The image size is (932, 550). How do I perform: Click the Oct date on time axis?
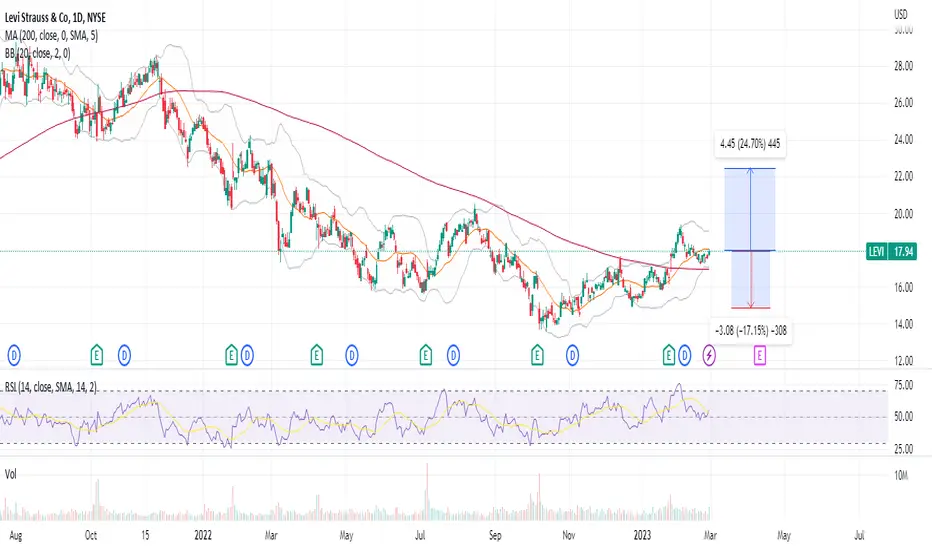91,535
